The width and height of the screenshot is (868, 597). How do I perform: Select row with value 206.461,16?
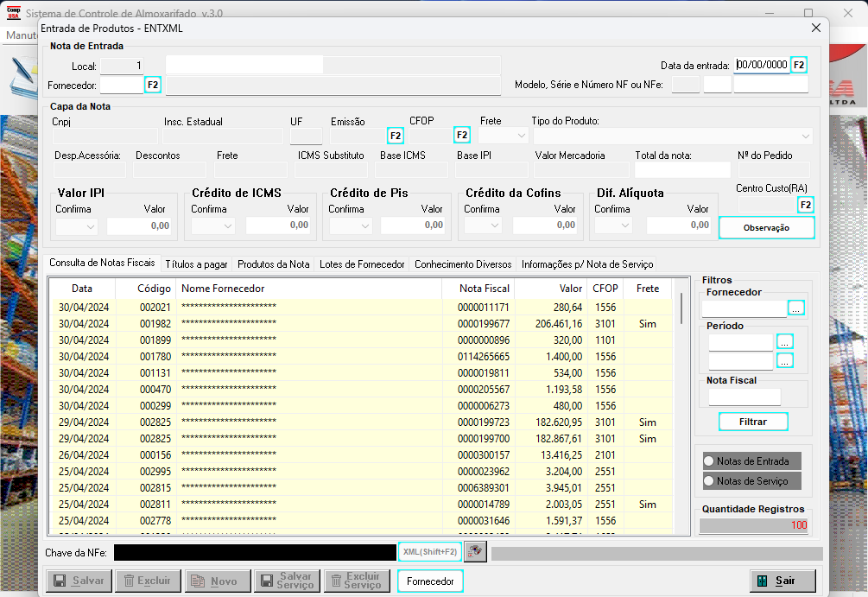pos(361,324)
